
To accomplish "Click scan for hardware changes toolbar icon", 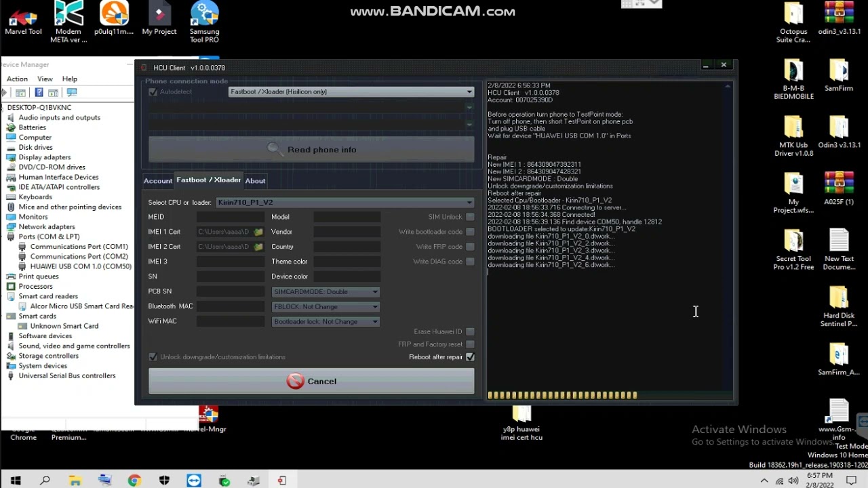I will click(72, 92).
